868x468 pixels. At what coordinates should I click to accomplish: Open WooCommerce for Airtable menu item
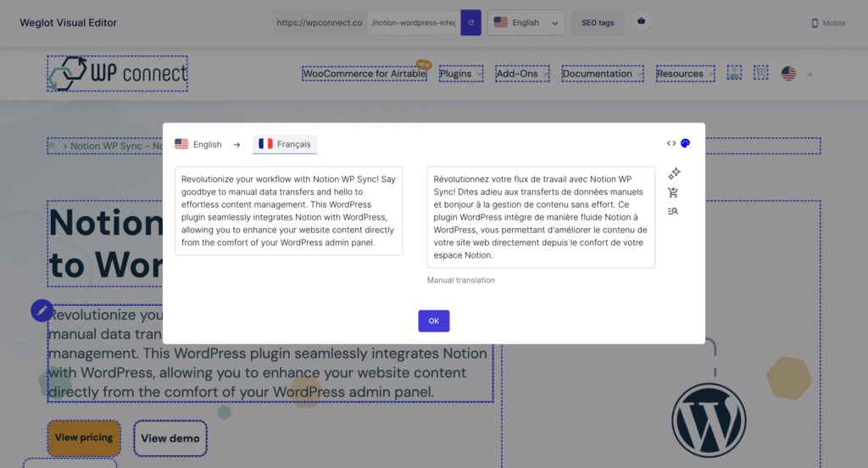tap(364, 74)
